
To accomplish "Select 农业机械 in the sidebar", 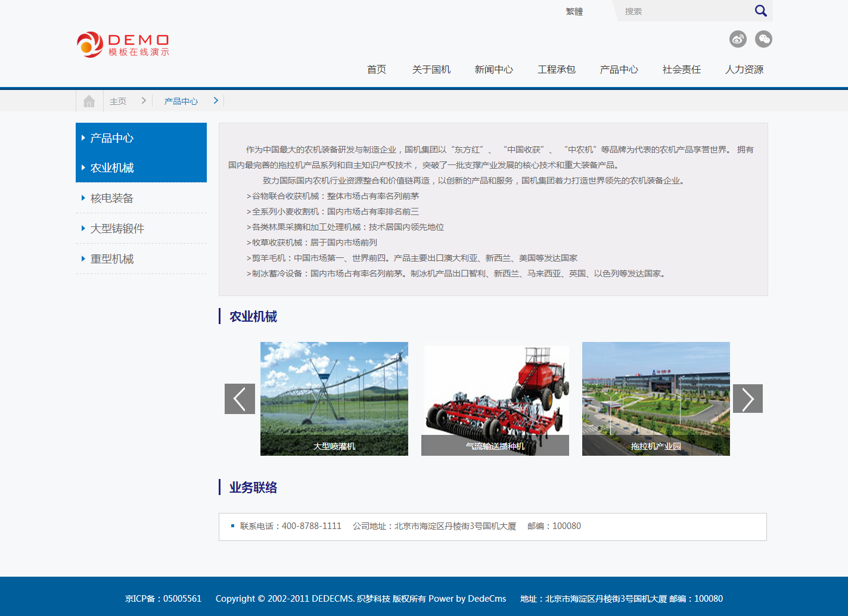I will pos(112,168).
